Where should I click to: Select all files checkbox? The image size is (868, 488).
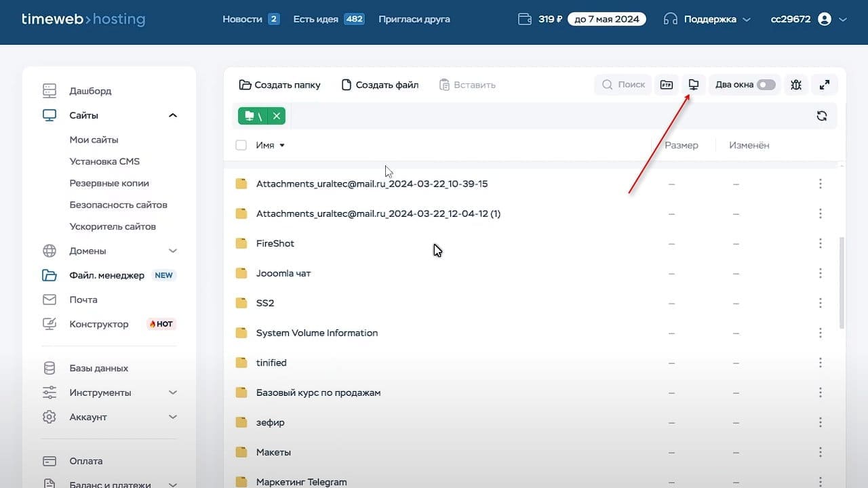(x=241, y=145)
